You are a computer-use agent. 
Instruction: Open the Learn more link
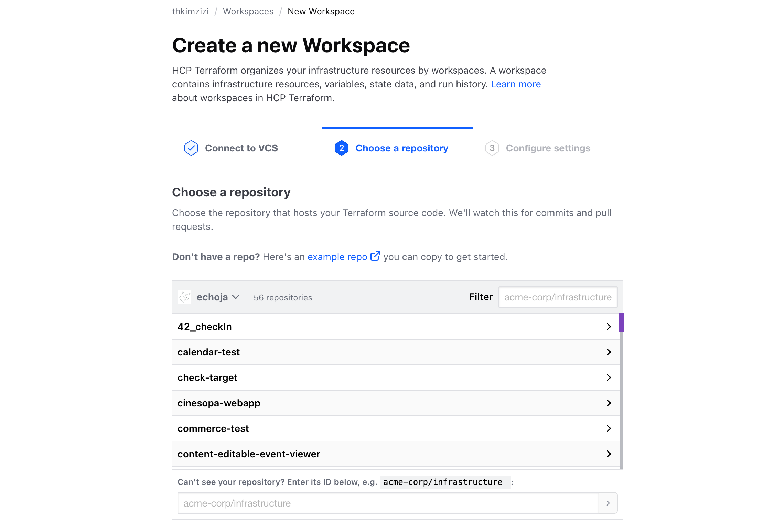click(x=516, y=84)
